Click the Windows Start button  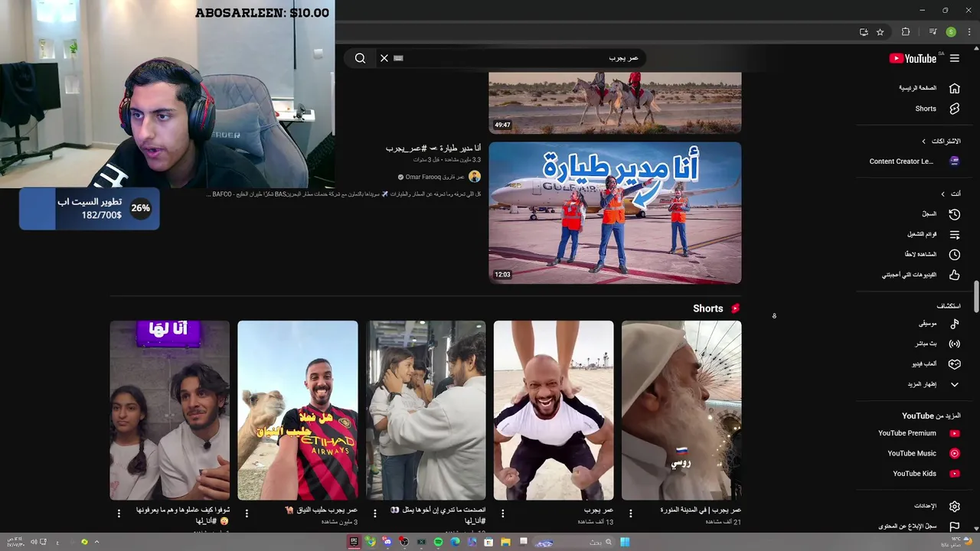coord(625,542)
